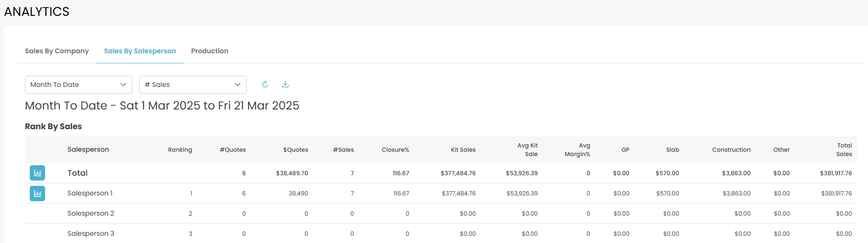The height and width of the screenshot is (243, 868).
Task: Click the download export icon
Action: click(x=285, y=85)
